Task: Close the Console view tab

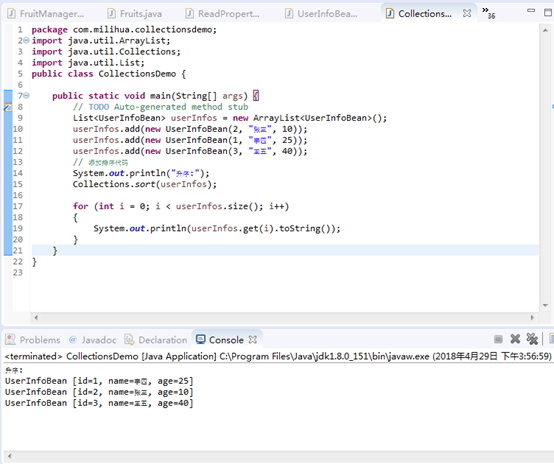Action: click(x=252, y=340)
